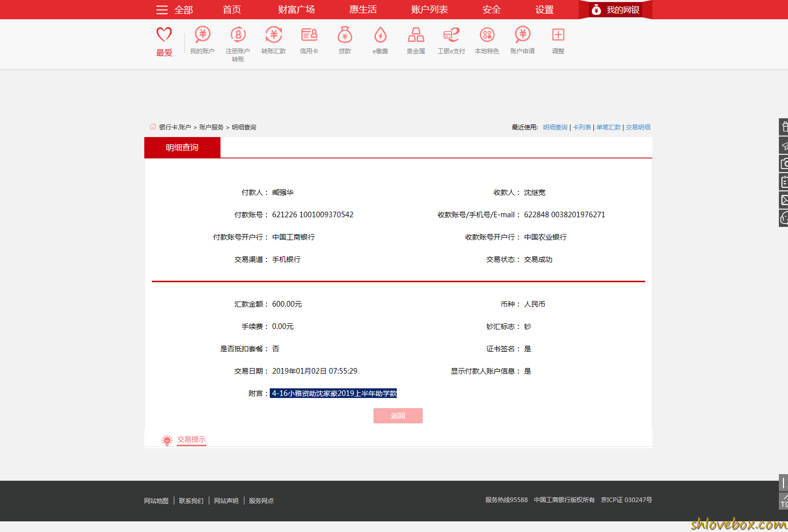Switch to the 我的网银 tab
Screen dimensions: 788x532
click(615, 10)
